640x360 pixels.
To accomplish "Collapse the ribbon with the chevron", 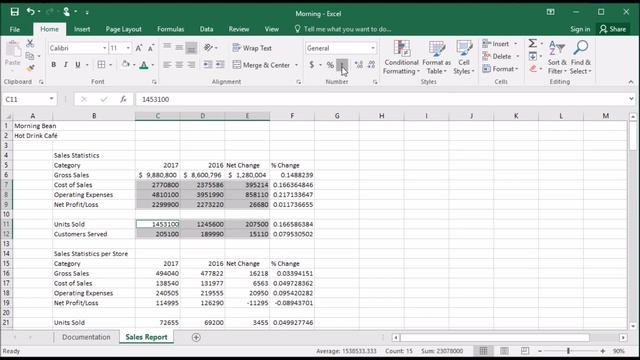I will pos(631,82).
